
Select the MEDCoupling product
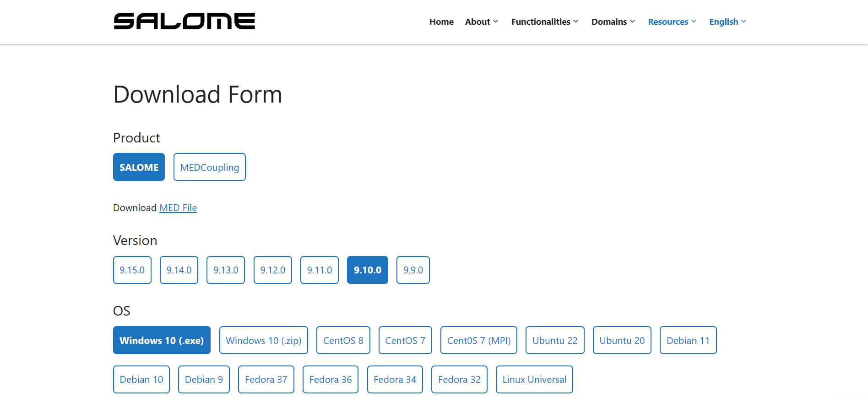click(210, 167)
